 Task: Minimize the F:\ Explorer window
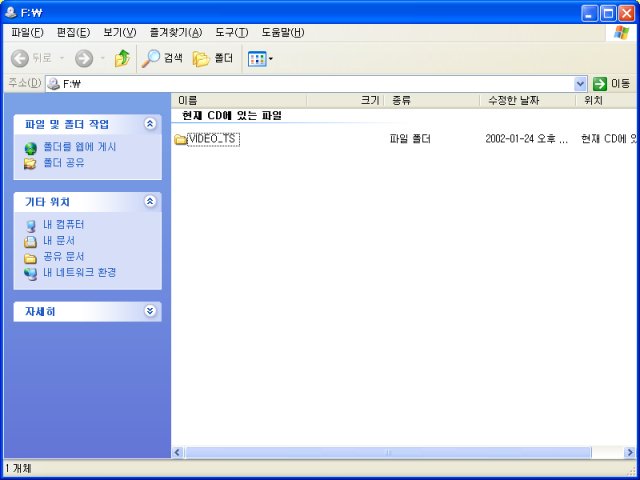(x=589, y=13)
